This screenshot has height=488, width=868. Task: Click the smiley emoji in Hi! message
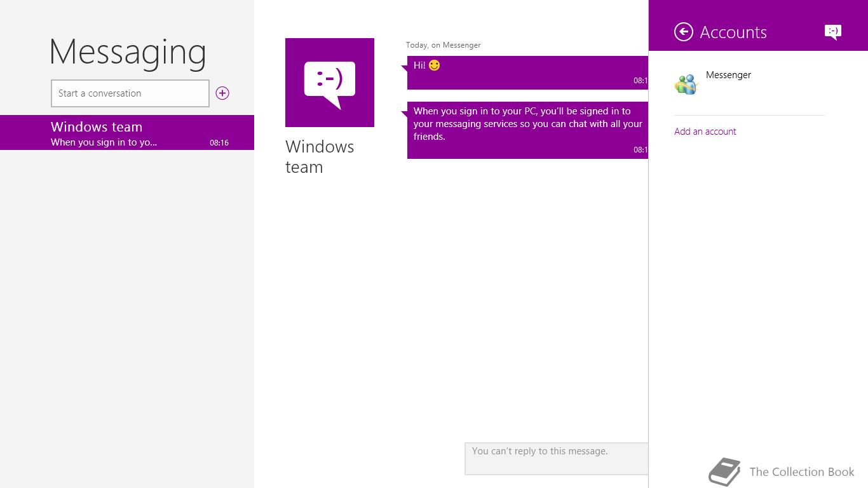point(434,65)
